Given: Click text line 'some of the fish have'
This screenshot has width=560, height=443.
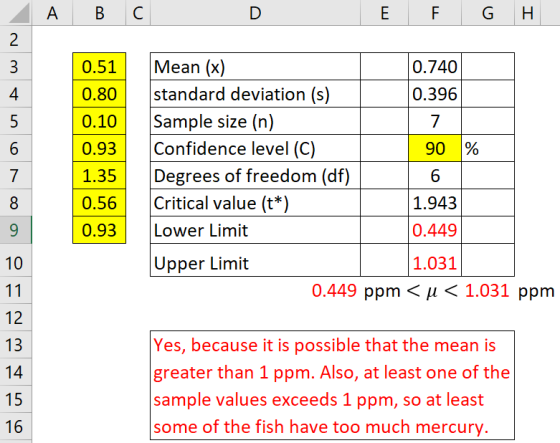Looking at the screenshot, I should 321,427.
